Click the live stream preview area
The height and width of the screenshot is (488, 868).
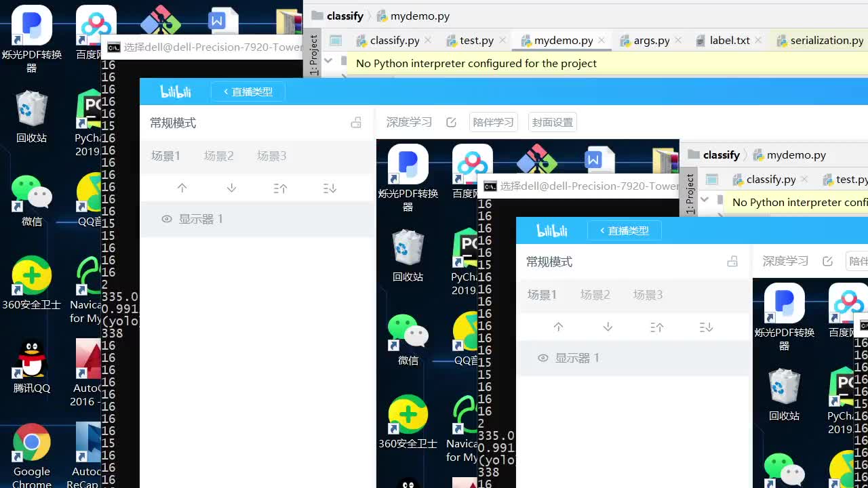click(622, 314)
